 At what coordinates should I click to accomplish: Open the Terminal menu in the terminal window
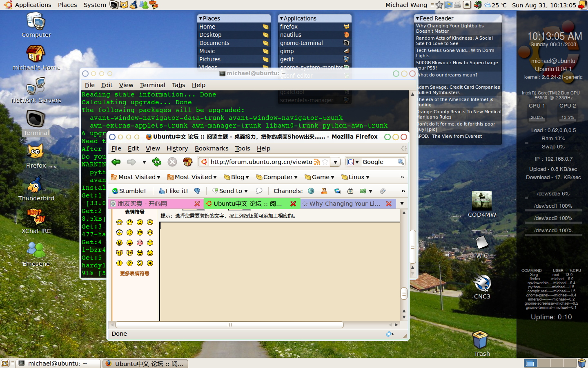[152, 85]
